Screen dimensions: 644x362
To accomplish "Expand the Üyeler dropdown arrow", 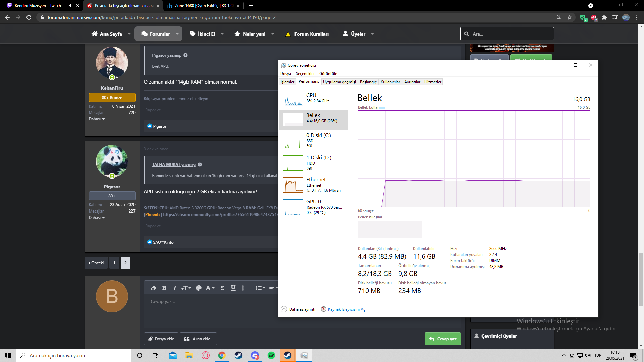I will (372, 34).
